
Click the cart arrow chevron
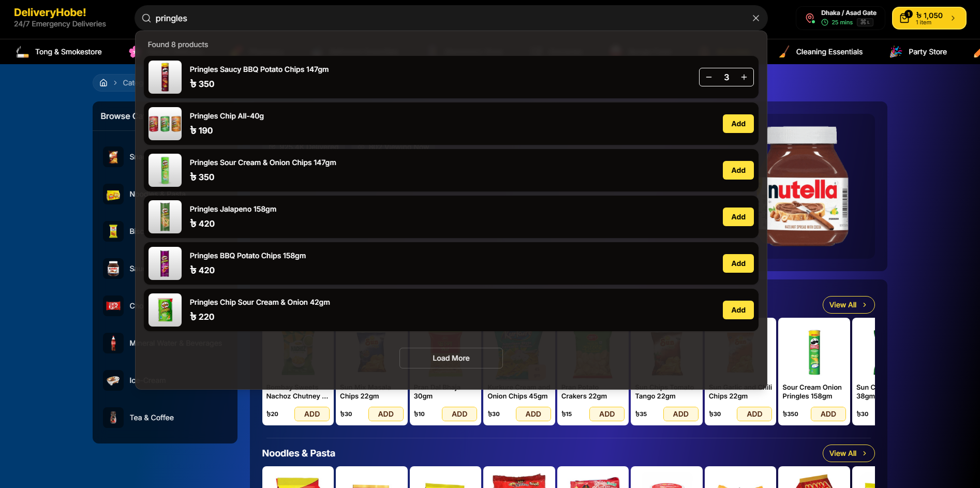(x=953, y=18)
